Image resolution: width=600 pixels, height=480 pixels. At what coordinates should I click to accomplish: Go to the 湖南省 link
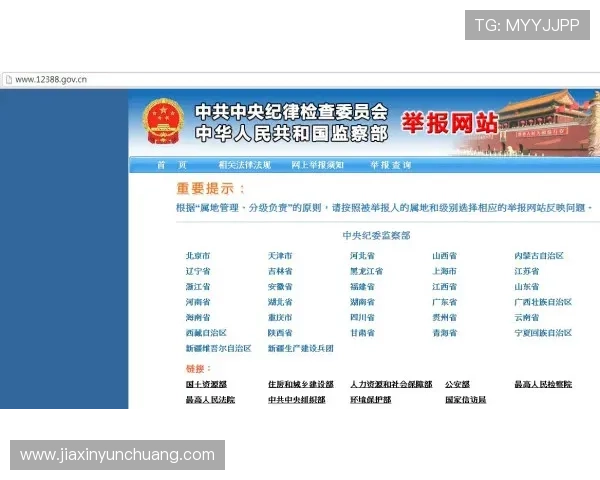pyautogui.click(x=362, y=302)
